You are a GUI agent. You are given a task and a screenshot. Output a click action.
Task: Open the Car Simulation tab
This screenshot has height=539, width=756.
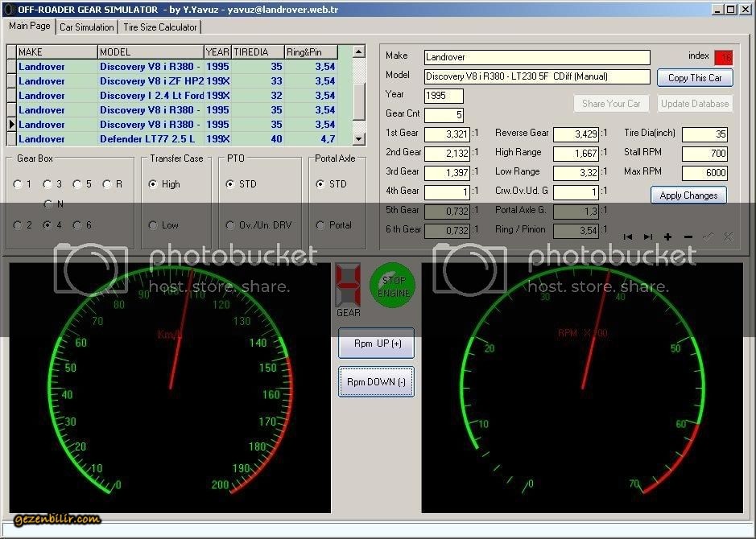coord(87,27)
